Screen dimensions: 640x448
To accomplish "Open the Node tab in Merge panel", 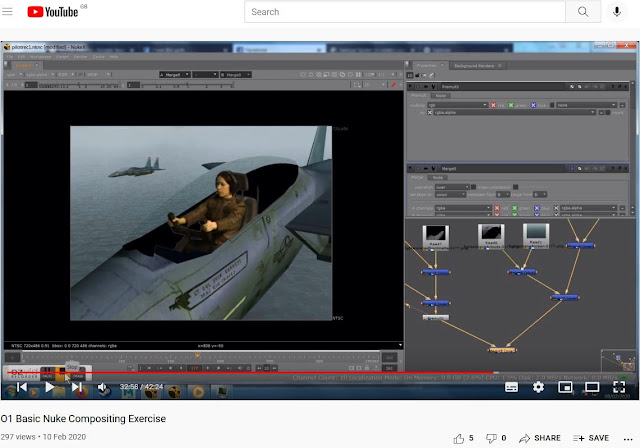I will [x=438, y=177].
